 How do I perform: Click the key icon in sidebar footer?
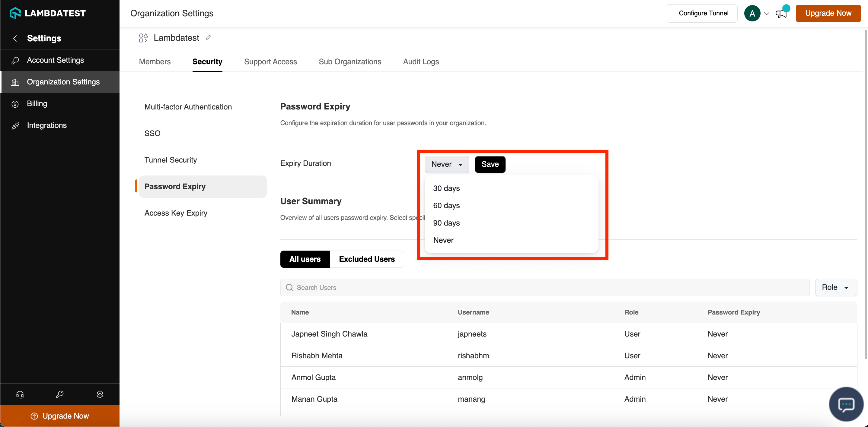click(x=60, y=394)
